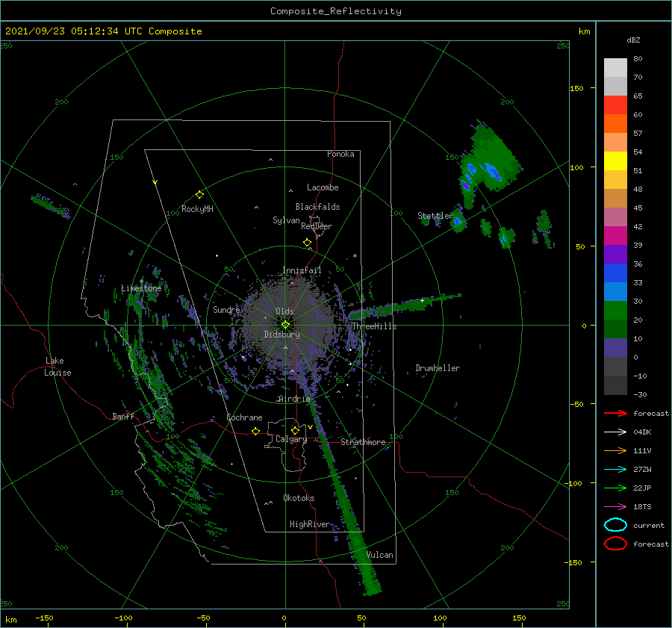Click the Drumheller label
The width and height of the screenshot is (672, 628).
tap(438, 368)
